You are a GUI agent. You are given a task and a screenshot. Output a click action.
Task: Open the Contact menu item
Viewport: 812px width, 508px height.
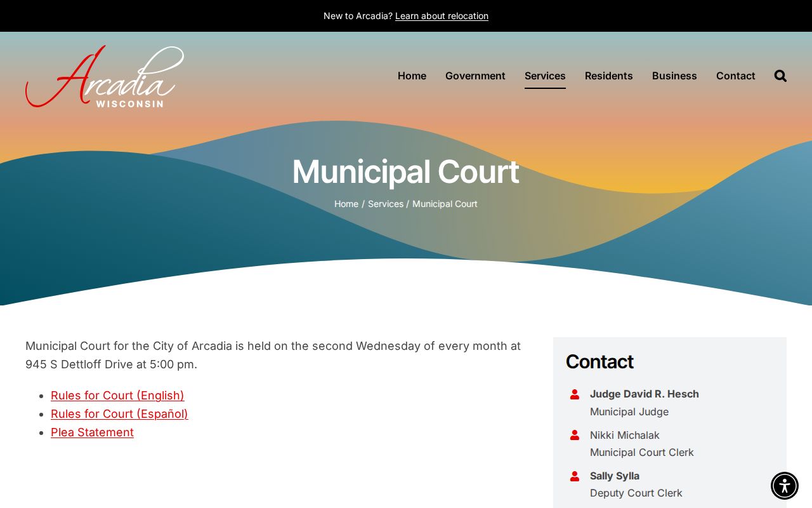click(x=736, y=76)
